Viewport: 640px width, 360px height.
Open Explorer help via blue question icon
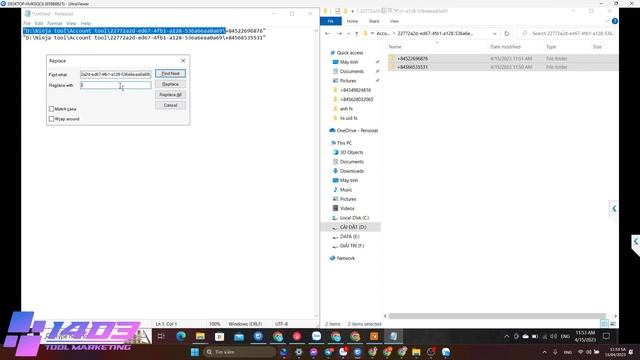(x=614, y=21)
